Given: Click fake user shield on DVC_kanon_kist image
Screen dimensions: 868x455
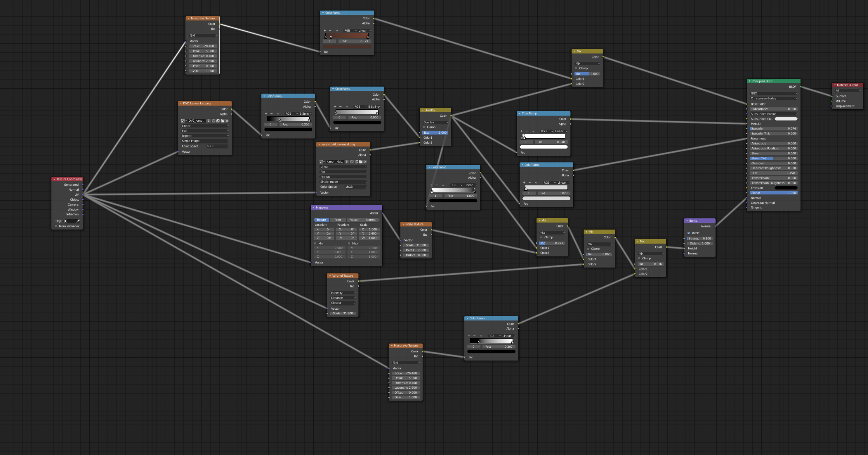Looking at the screenshot, I should coord(213,121).
